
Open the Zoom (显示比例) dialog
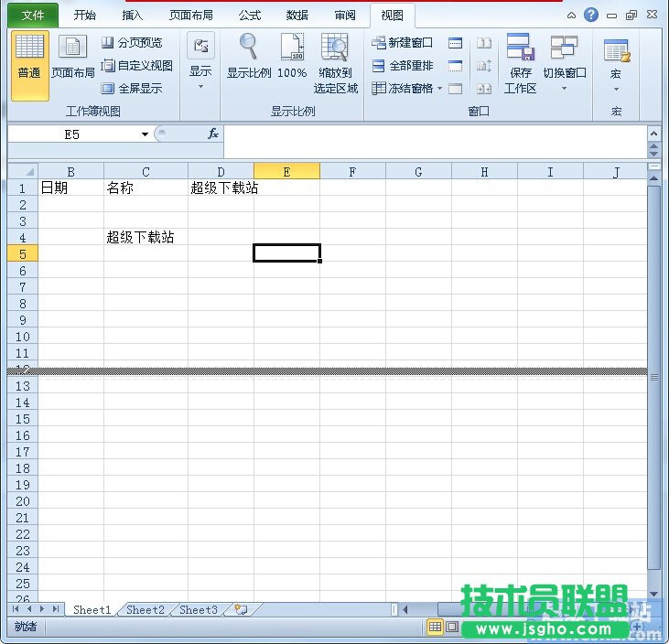[249, 57]
